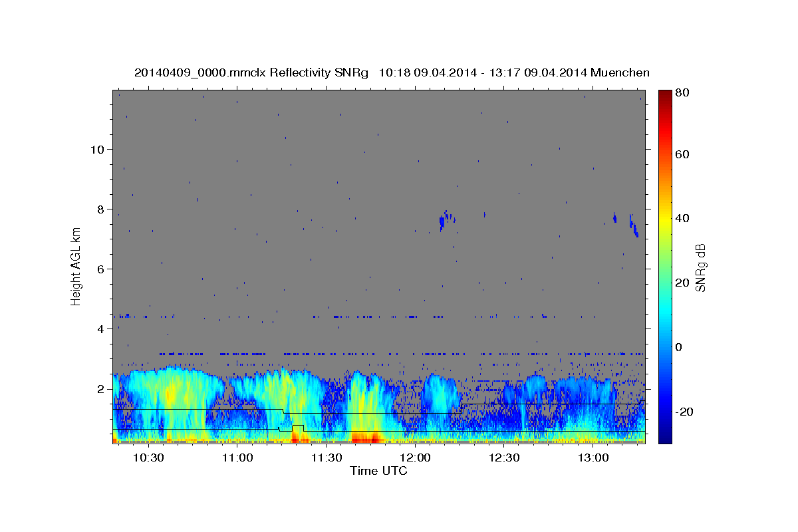Click the colorbar value 40
The image size is (798, 532).
(x=682, y=218)
